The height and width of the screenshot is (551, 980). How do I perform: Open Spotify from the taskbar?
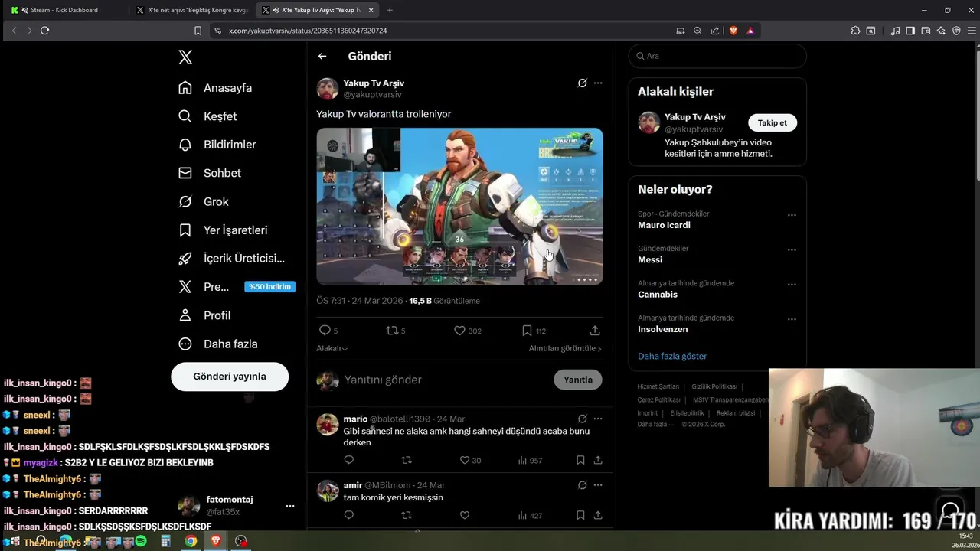pyautogui.click(x=141, y=541)
